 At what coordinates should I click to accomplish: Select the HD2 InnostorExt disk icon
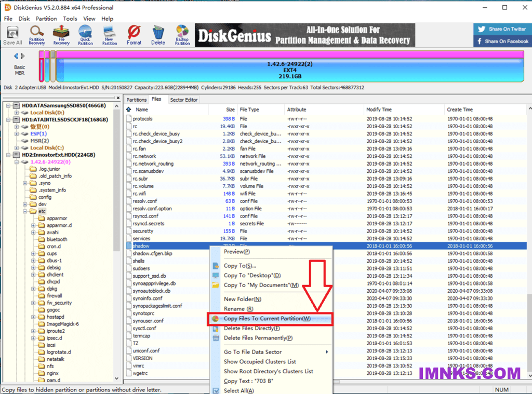[x=16, y=155]
